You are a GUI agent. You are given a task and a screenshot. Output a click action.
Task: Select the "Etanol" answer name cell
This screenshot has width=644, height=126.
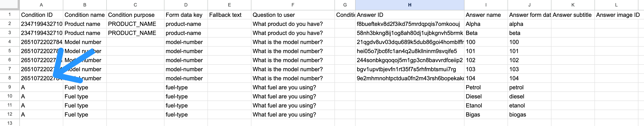(x=474, y=106)
